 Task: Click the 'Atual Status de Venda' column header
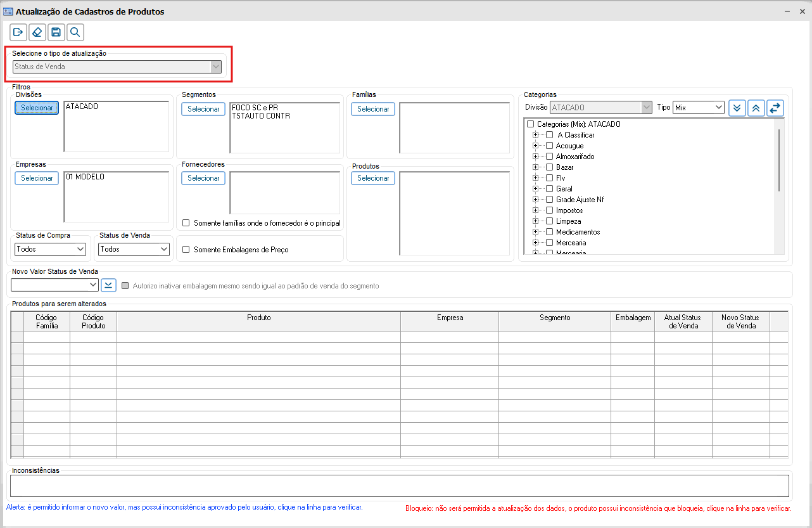[x=683, y=321]
